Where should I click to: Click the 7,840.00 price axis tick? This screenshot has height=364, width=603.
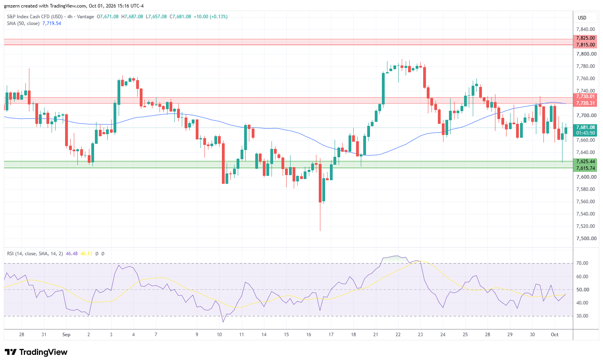[586, 29]
